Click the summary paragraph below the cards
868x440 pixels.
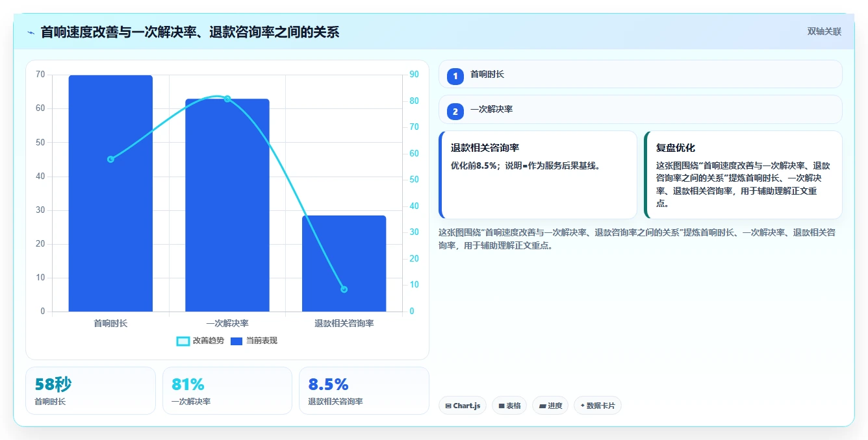(637, 239)
